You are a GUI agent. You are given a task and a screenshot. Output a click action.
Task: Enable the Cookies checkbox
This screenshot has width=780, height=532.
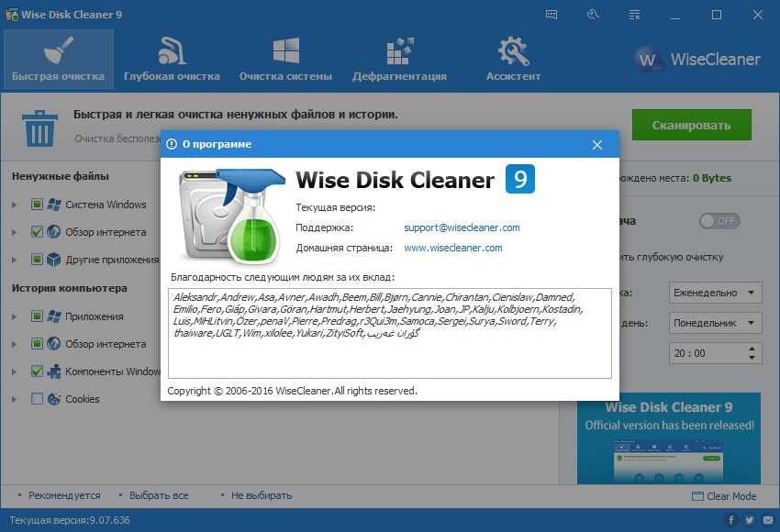pos(38,399)
